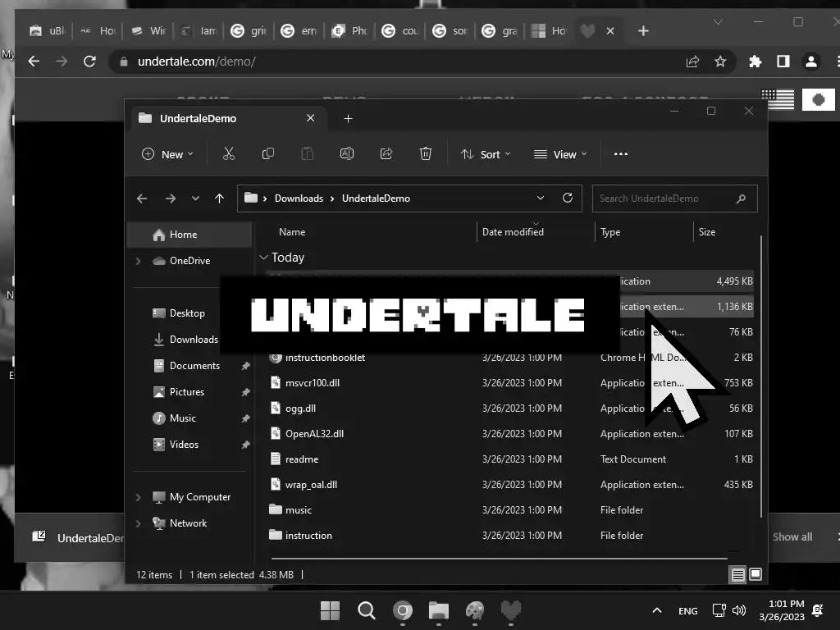Image resolution: width=840 pixels, height=630 pixels.
Task: Close the active Chrome heart tab
Action: 610,31
